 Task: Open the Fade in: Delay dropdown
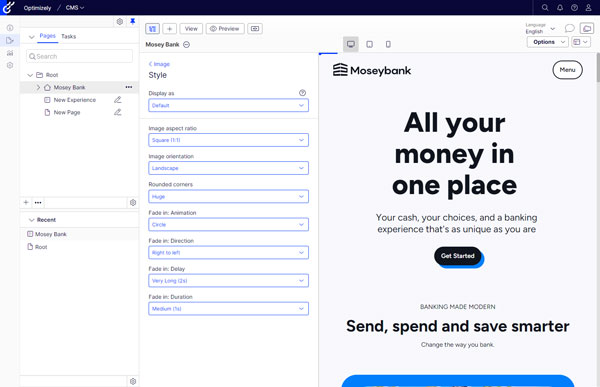point(228,281)
